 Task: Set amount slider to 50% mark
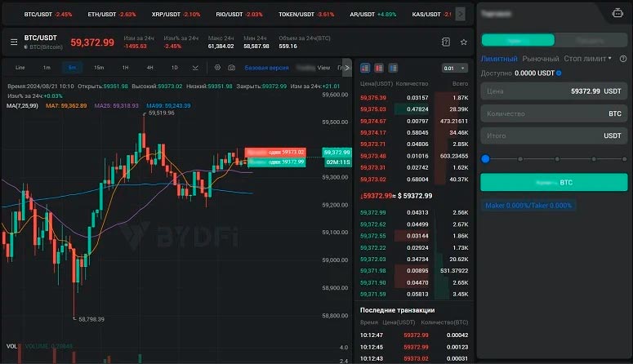point(557,159)
